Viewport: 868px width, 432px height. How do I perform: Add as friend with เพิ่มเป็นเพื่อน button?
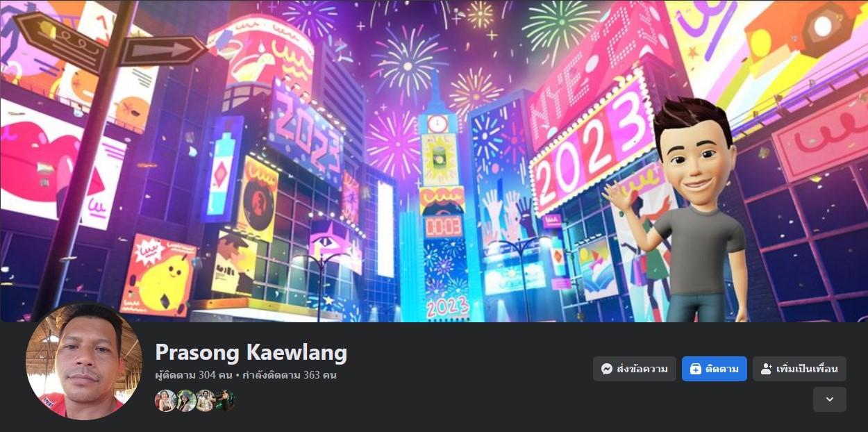click(799, 369)
